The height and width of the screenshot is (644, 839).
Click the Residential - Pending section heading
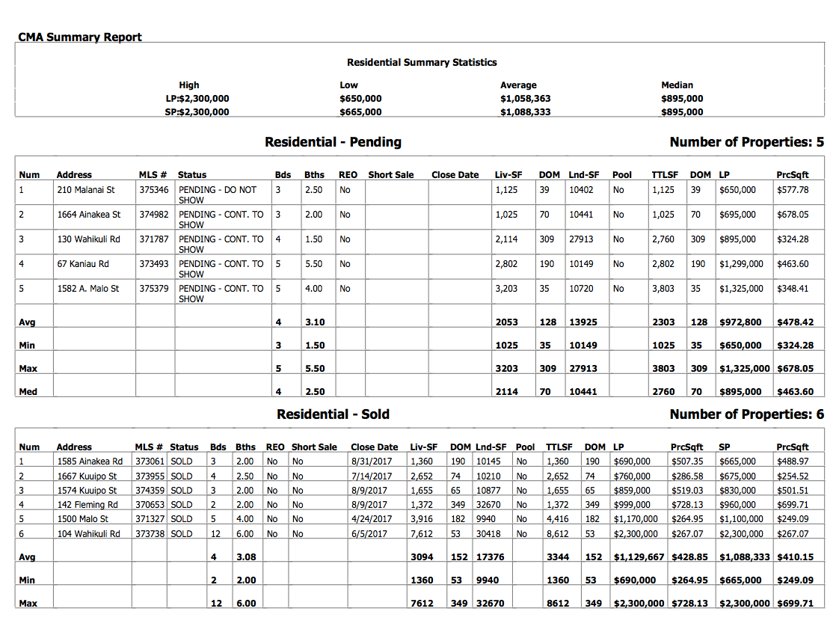[333, 142]
